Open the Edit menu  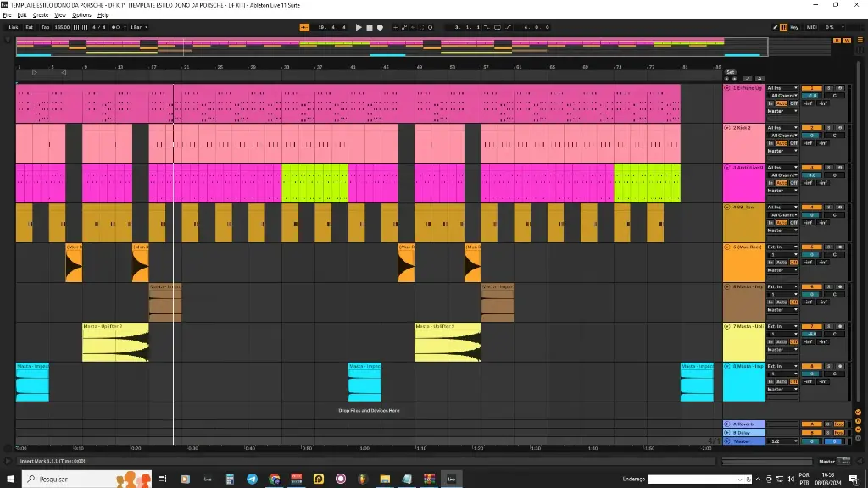tap(22, 15)
